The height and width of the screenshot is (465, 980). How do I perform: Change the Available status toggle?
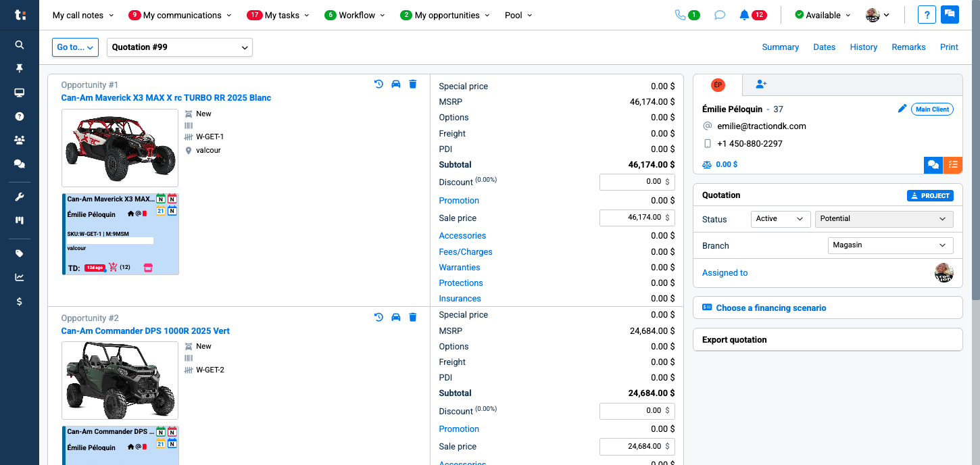(817, 15)
